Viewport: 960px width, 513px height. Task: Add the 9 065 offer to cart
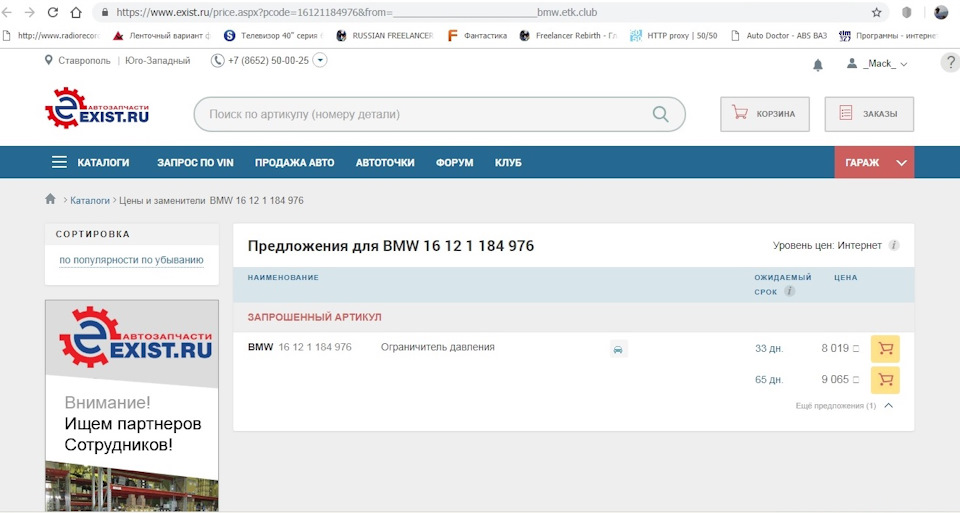885,380
